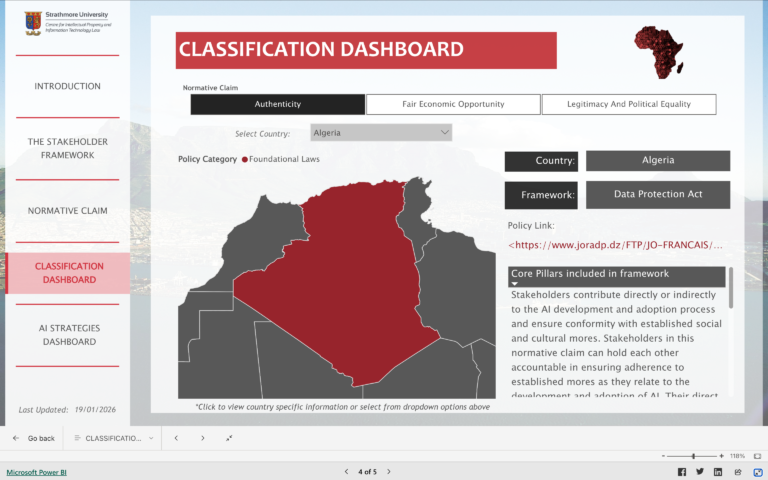Image resolution: width=768 pixels, height=480 pixels.
Task: Go to previous page using toolbar chevron
Action: click(176, 438)
